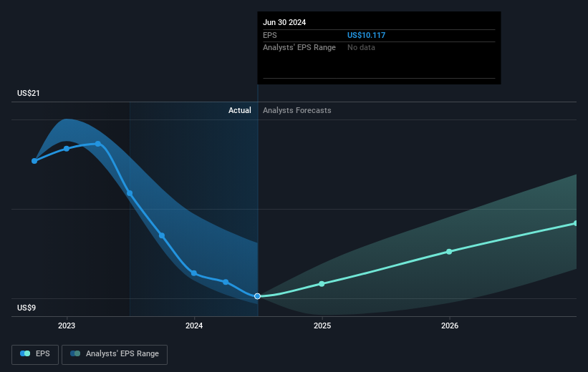Image resolution: width=588 pixels, height=372 pixels.
Task: Click the US$21 y-axis label
Action: coord(29,93)
